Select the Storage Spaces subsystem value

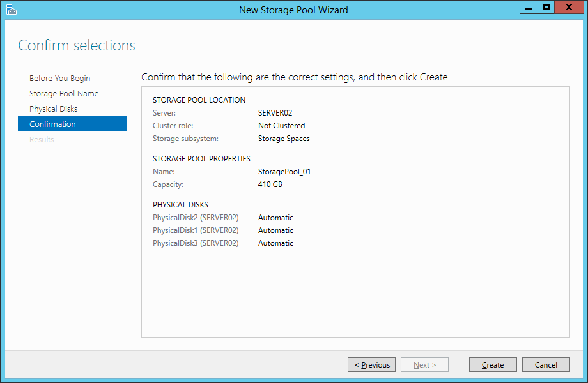(284, 139)
